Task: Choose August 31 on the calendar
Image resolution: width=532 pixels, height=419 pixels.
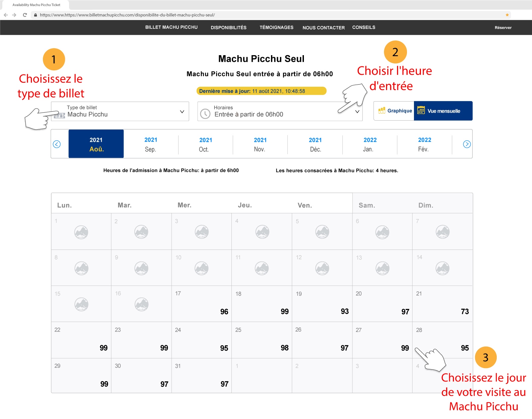Action: (x=201, y=375)
